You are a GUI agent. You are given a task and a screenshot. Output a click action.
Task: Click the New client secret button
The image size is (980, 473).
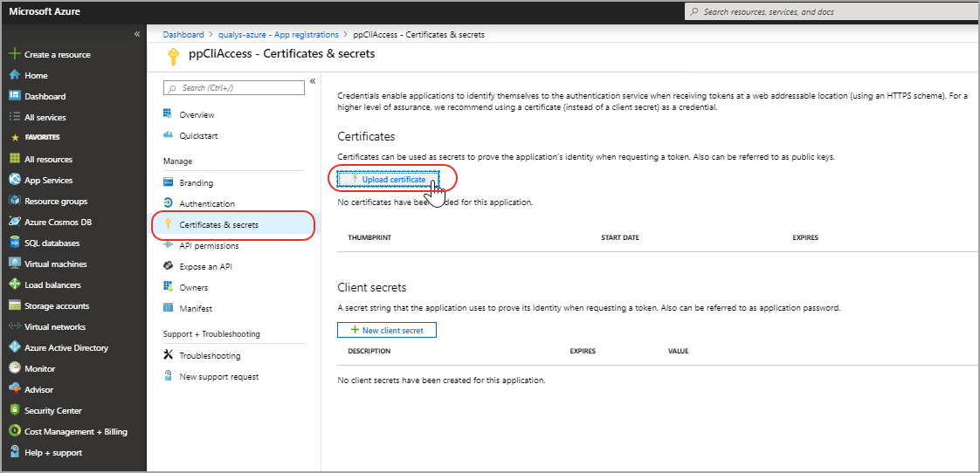pos(387,330)
